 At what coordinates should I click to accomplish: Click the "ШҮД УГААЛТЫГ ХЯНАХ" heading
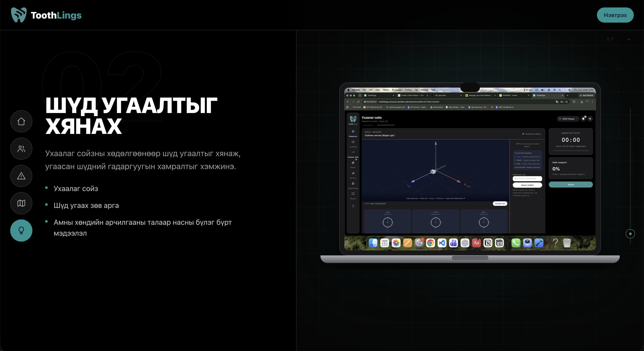coord(131,116)
